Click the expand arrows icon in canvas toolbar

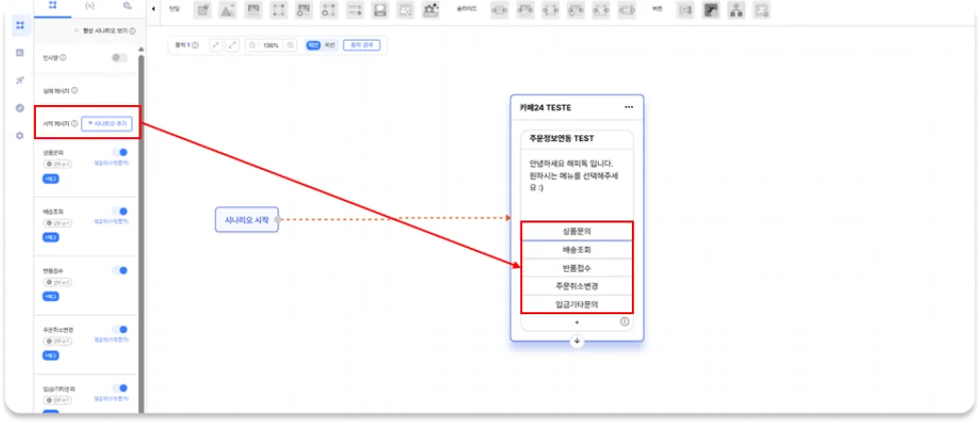coord(233,45)
